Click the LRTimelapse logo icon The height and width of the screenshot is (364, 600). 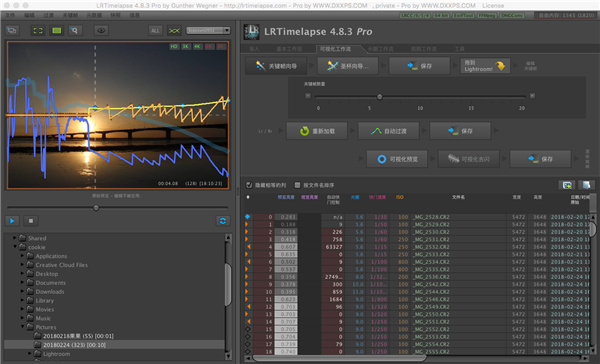[251, 32]
